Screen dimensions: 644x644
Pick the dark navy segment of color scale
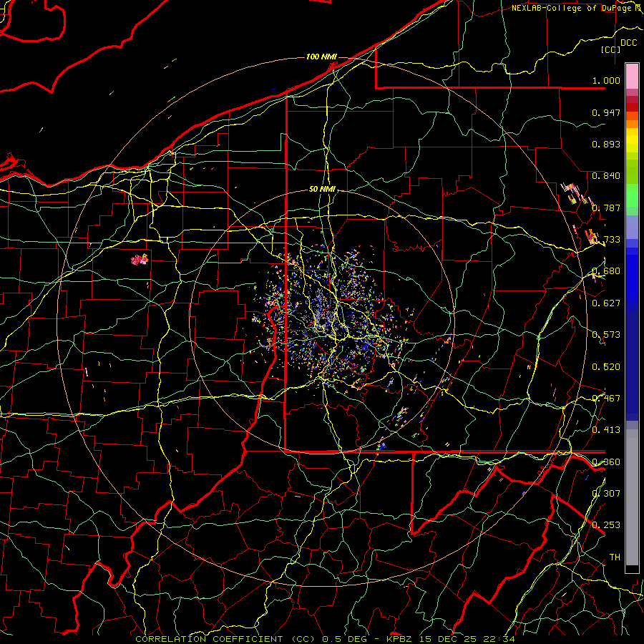pyautogui.click(x=632, y=366)
